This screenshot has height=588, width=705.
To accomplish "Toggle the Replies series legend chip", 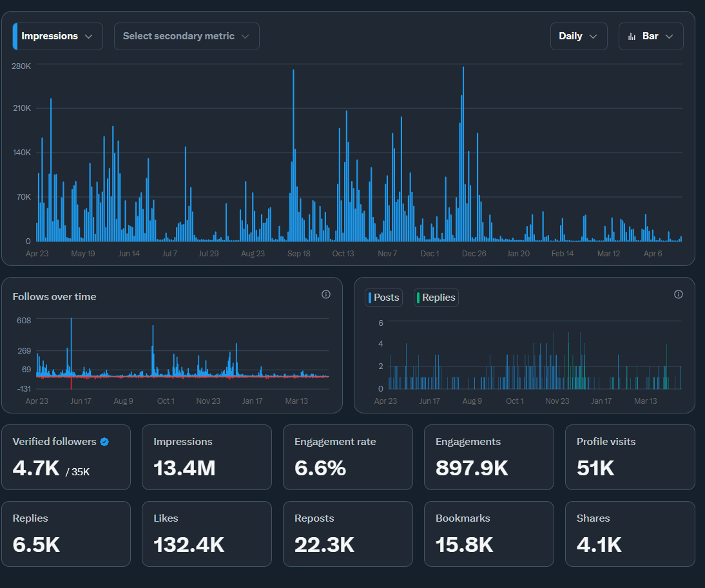I will [436, 298].
